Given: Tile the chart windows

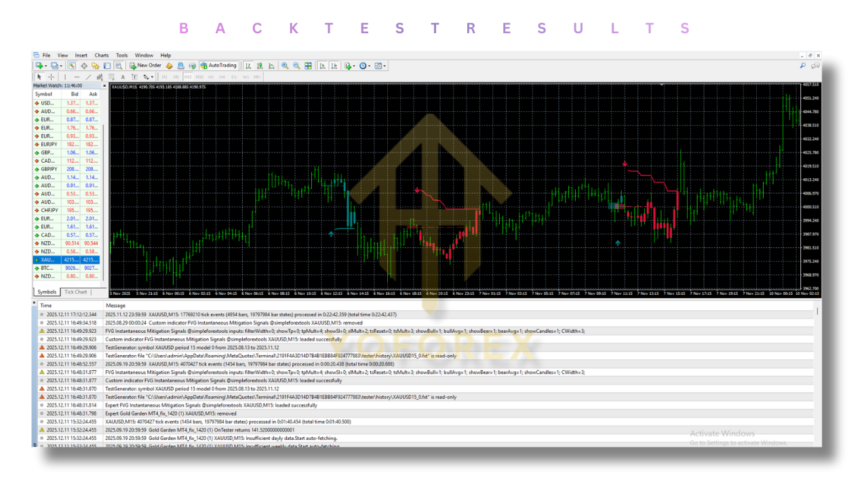Looking at the screenshot, I should pos(308,66).
